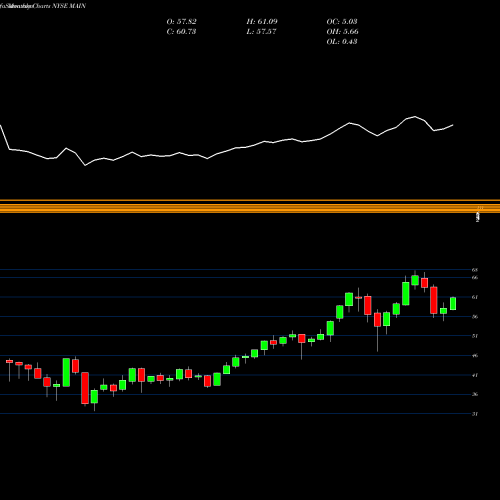This screenshot has height=500, width=500.
Task: Click the price axis label '56'
Action: point(475,317)
